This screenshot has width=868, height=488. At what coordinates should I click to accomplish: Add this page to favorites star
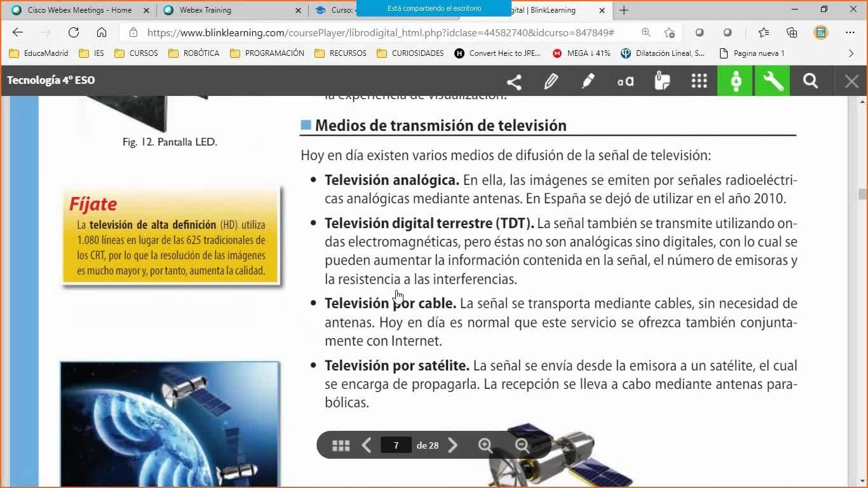[x=669, y=32]
